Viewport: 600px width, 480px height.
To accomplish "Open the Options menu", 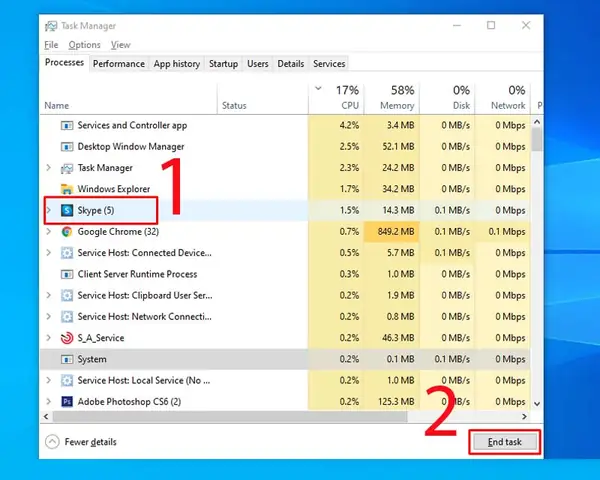I will pyautogui.click(x=84, y=45).
